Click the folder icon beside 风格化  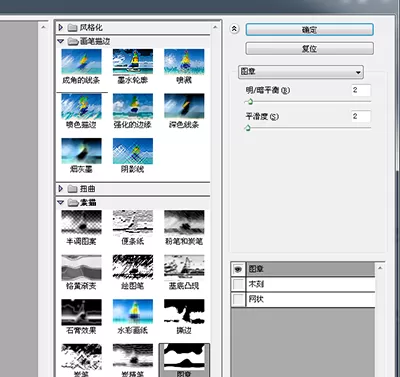72,27
